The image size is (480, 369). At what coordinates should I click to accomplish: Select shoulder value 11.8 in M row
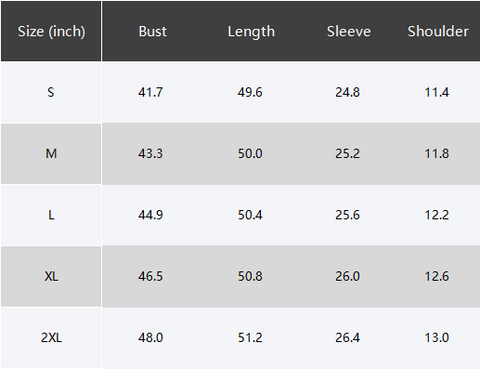[437, 154]
